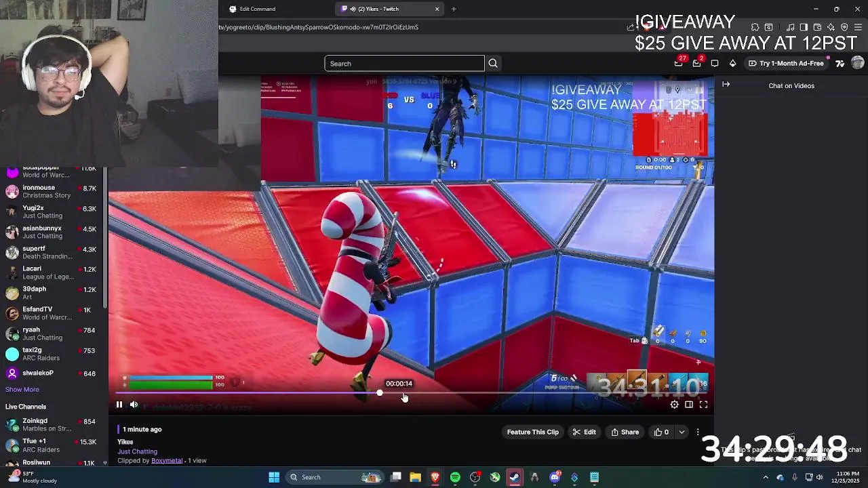
Task: Collapse the Chat on Videos panel
Action: pos(726,85)
